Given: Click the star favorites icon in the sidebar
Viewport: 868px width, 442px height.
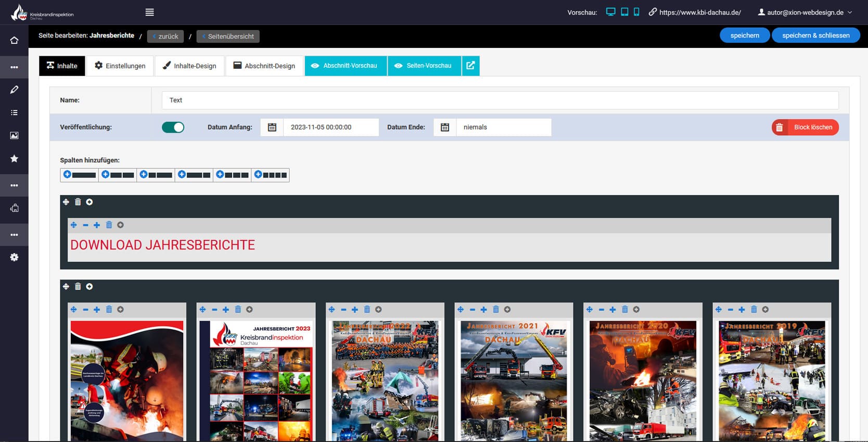Looking at the screenshot, I should [x=14, y=158].
